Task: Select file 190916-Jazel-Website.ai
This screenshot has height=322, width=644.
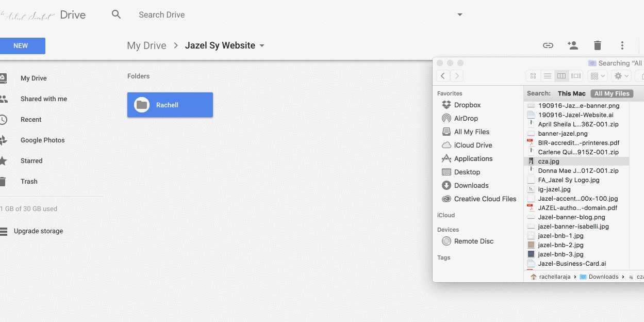Action: coord(576,115)
